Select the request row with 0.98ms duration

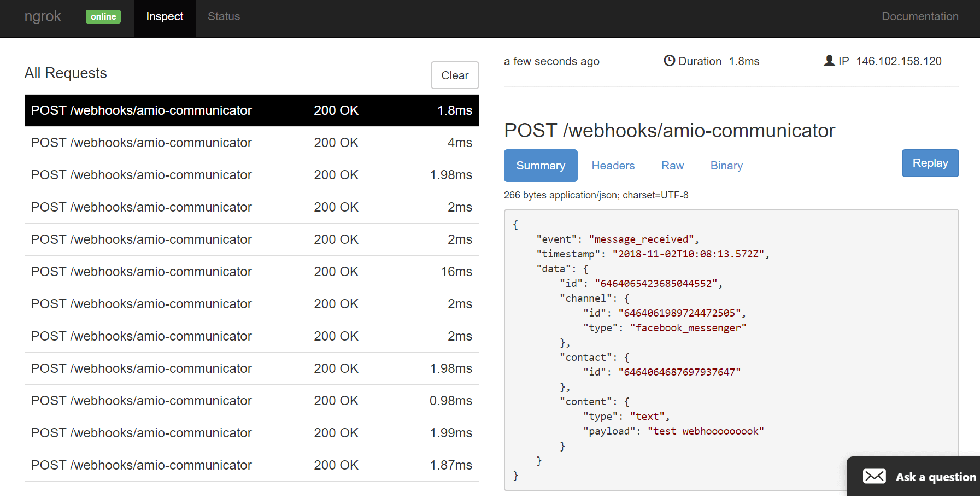(252, 401)
